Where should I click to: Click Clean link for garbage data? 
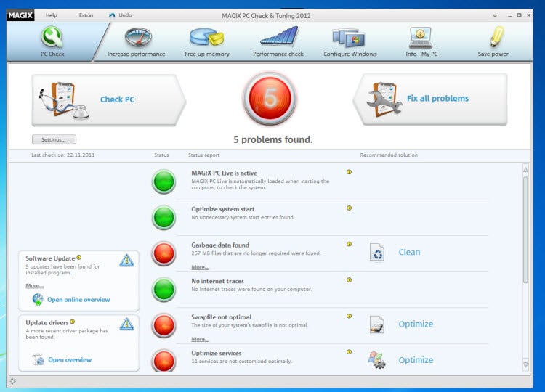409,252
